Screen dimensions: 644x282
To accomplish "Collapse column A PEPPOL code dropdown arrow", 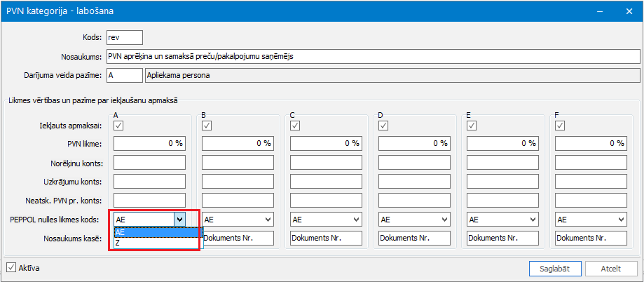I will point(179,220).
